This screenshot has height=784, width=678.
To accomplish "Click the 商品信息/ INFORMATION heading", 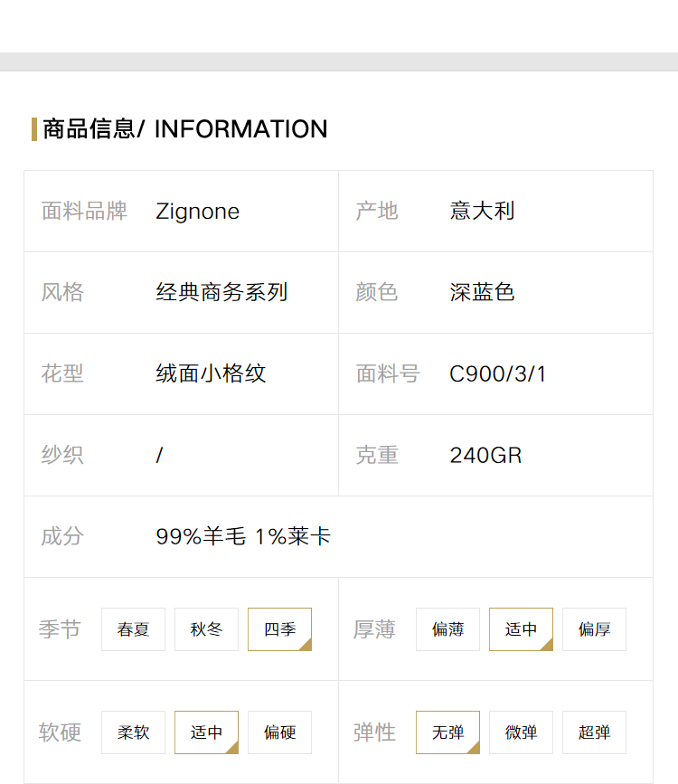I will pos(185,129).
